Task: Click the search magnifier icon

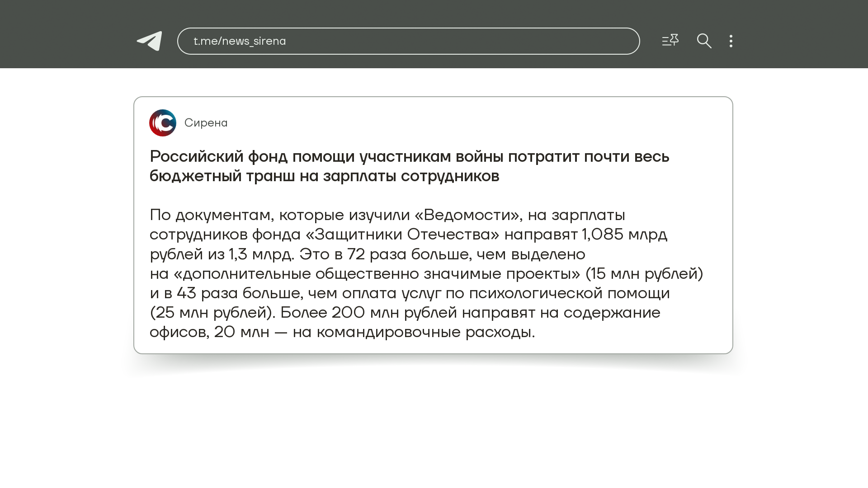Action: tap(704, 41)
